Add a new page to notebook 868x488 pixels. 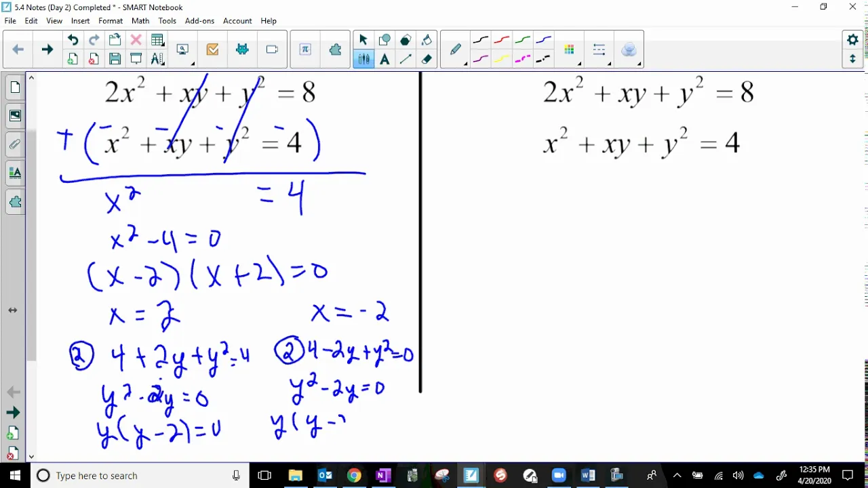73,59
